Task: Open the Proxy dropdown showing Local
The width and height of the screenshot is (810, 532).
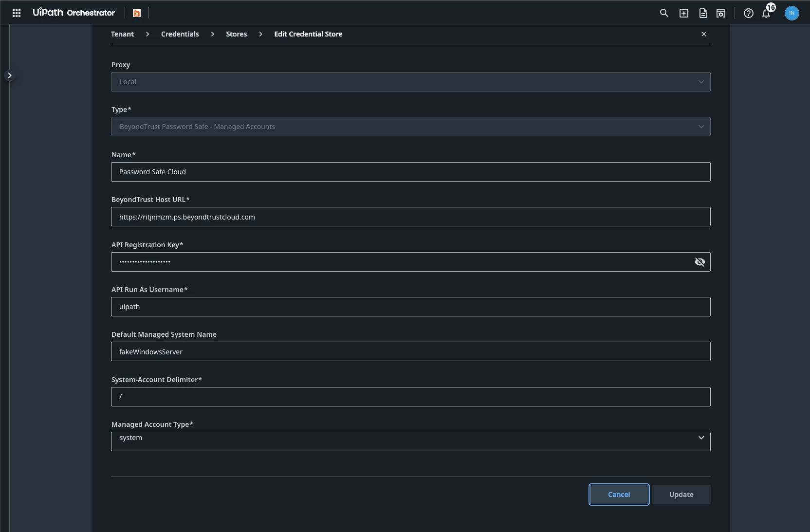Action: coord(411,82)
